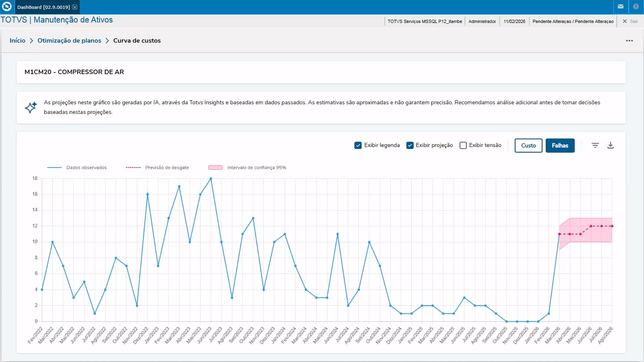Click Sair to log out
Screen dimensions: 644x362
634,21
